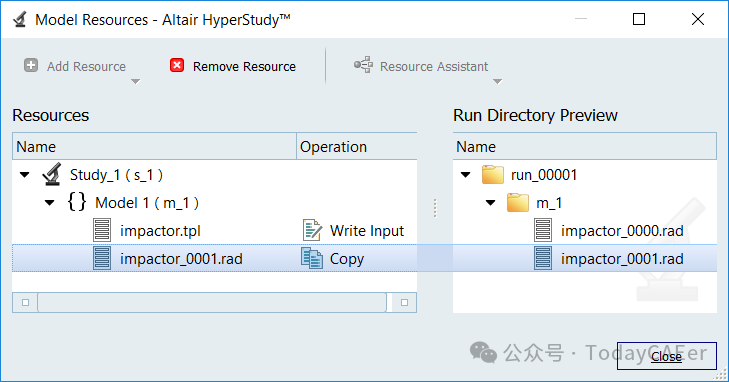Select the impactor.tpl resource name
The image size is (729, 382).
(x=160, y=231)
